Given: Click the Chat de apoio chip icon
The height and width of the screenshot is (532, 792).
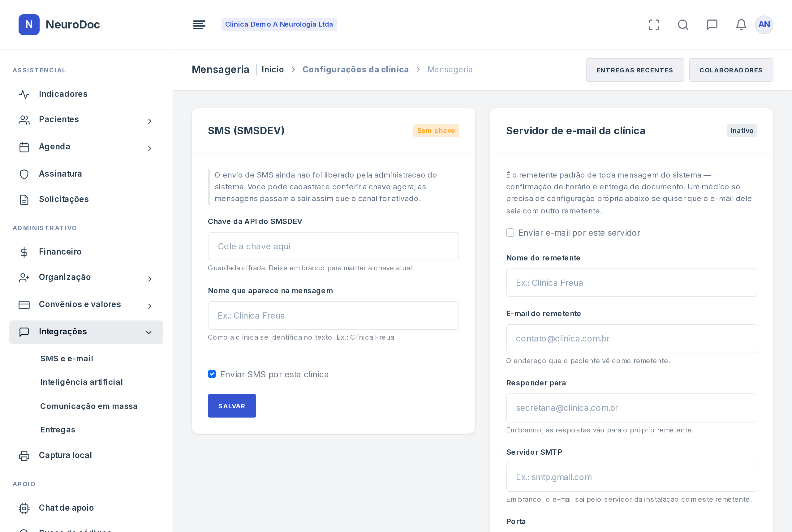Looking at the screenshot, I should [24, 508].
